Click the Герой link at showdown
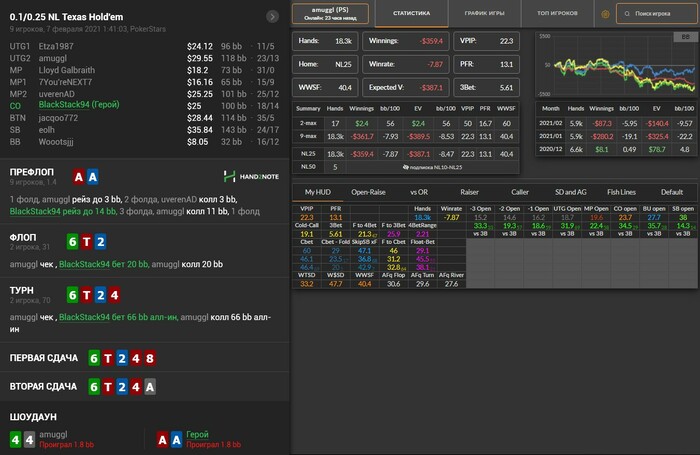The height and width of the screenshot is (455, 700). pyautogui.click(x=197, y=434)
